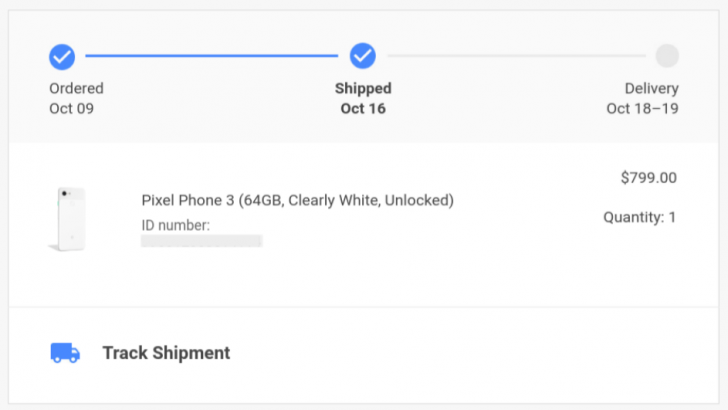728x410 pixels.
Task: Click the Oct 18–19 delivery estimate
Action: point(642,108)
